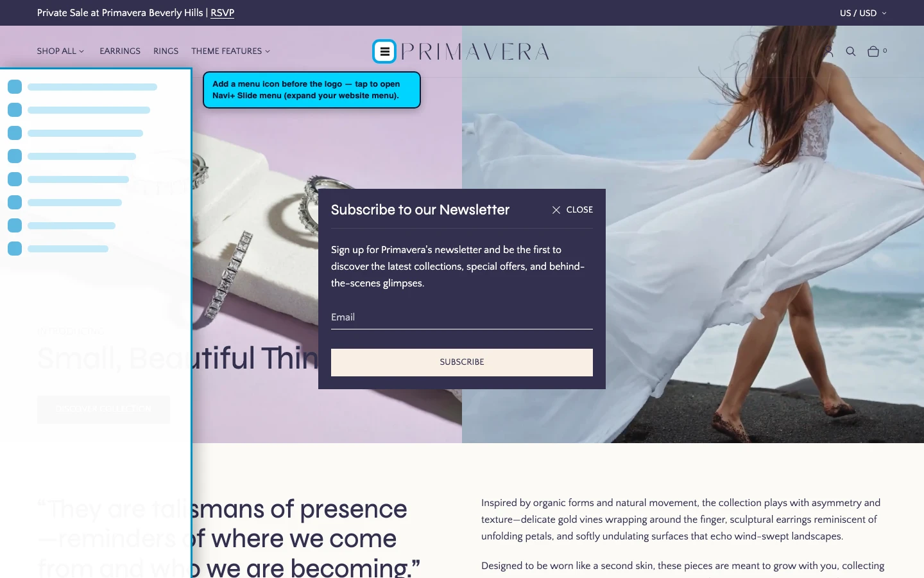924x578 pixels.
Task: Open the Earrings menu item
Action: click(120, 51)
